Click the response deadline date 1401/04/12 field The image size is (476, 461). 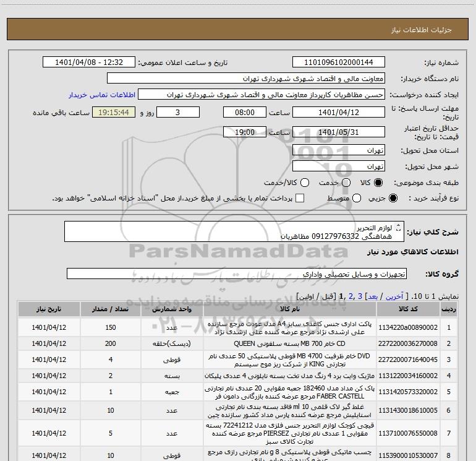[339, 112]
